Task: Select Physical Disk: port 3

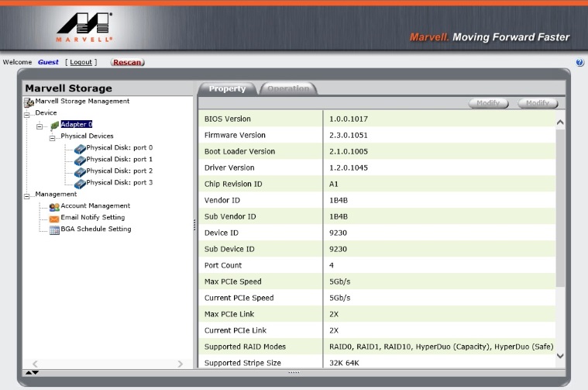Action: 119,182
